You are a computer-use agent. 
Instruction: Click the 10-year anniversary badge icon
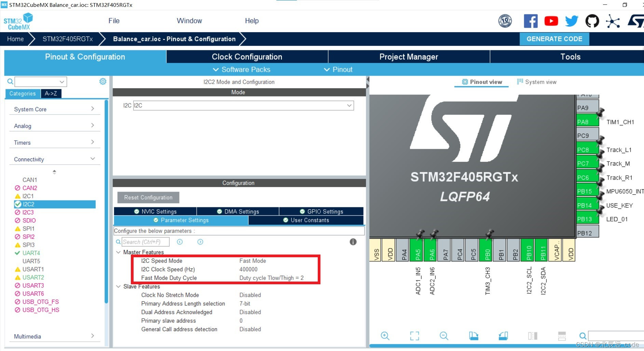click(505, 21)
